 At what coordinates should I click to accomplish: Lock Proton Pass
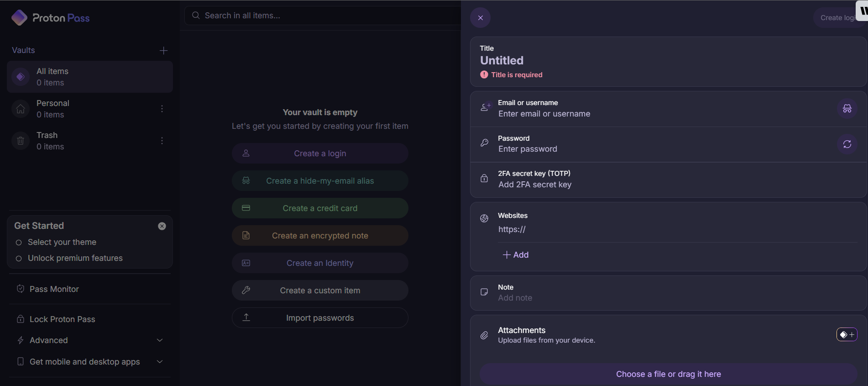pyautogui.click(x=62, y=319)
